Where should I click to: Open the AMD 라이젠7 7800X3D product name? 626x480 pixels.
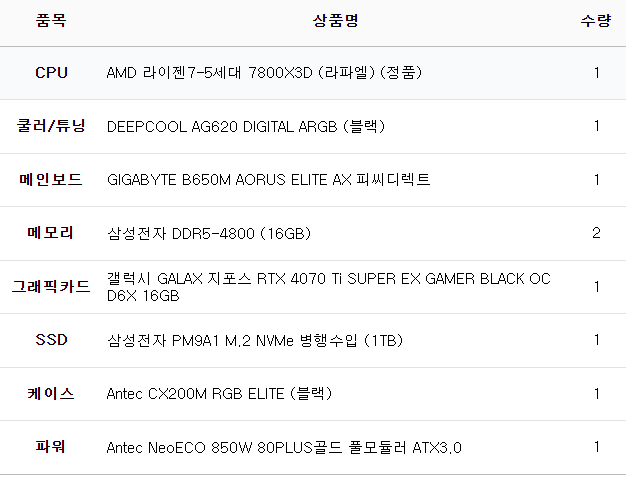265,73
